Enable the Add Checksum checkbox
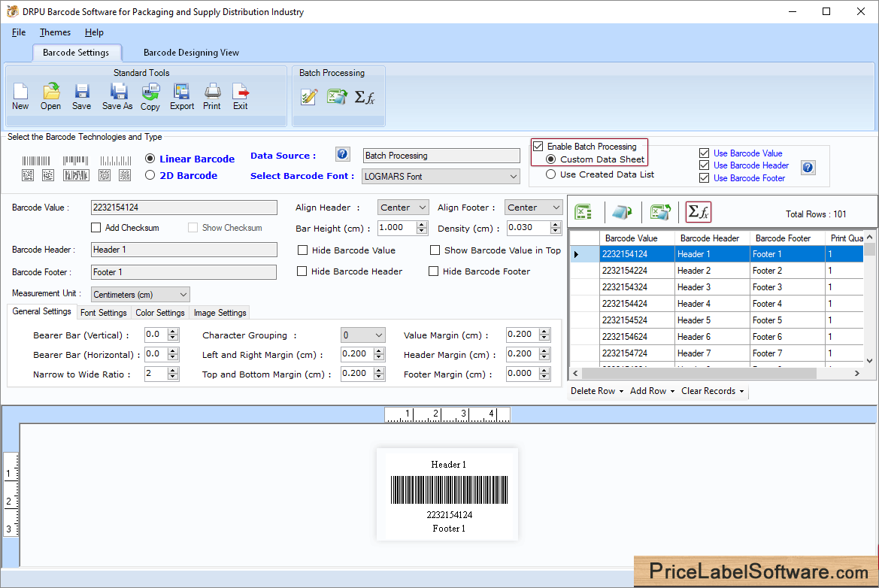Screen dimensions: 879x588 coord(96,227)
